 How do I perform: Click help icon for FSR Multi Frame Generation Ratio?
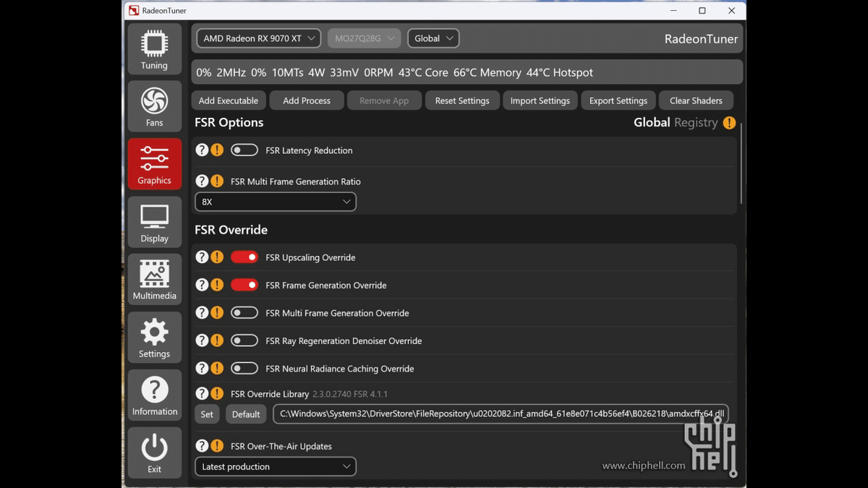coord(202,181)
